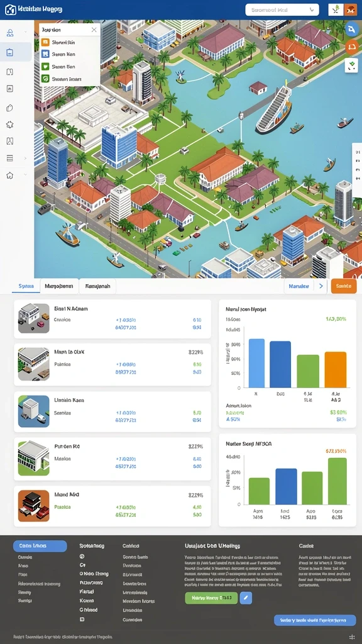Viewport: 362px width, 644px height.
Task: Toggle the green checkmark box on map
Action: click(351, 65)
